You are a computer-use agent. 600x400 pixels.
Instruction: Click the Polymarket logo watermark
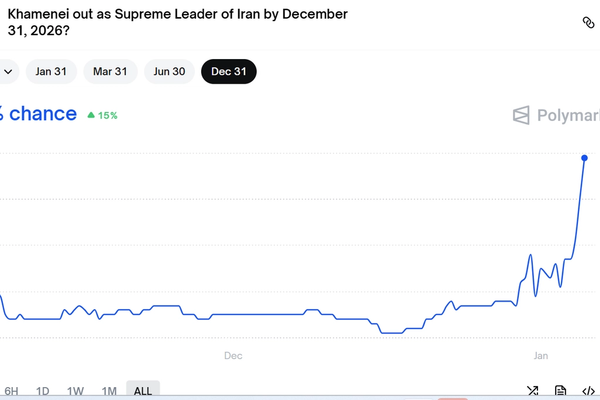coord(555,115)
